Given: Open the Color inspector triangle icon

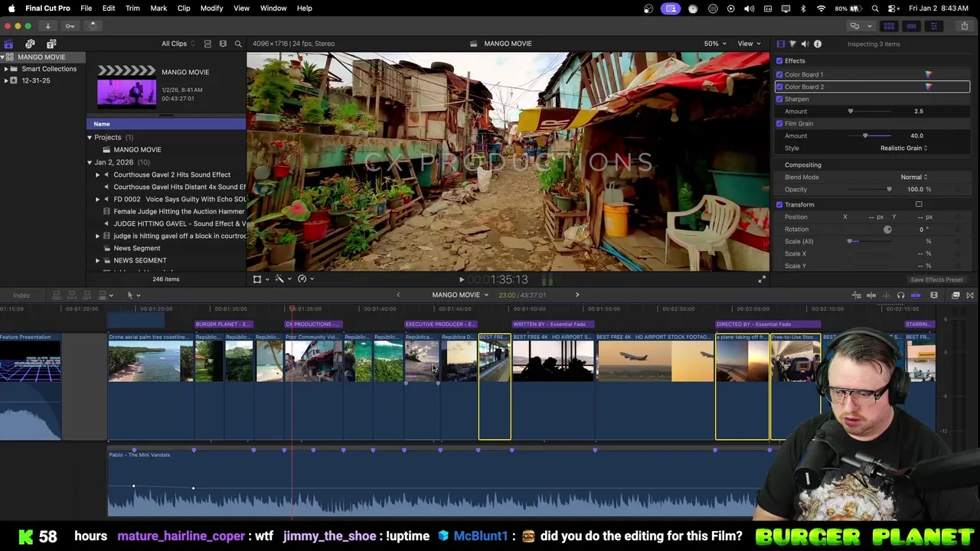Looking at the screenshot, I should [x=792, y=44].
